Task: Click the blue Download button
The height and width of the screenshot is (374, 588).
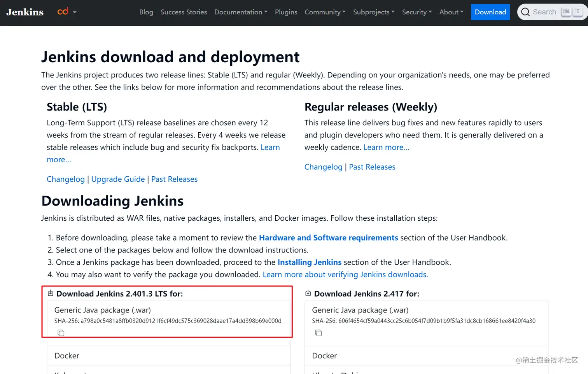Action: point(490,12)
